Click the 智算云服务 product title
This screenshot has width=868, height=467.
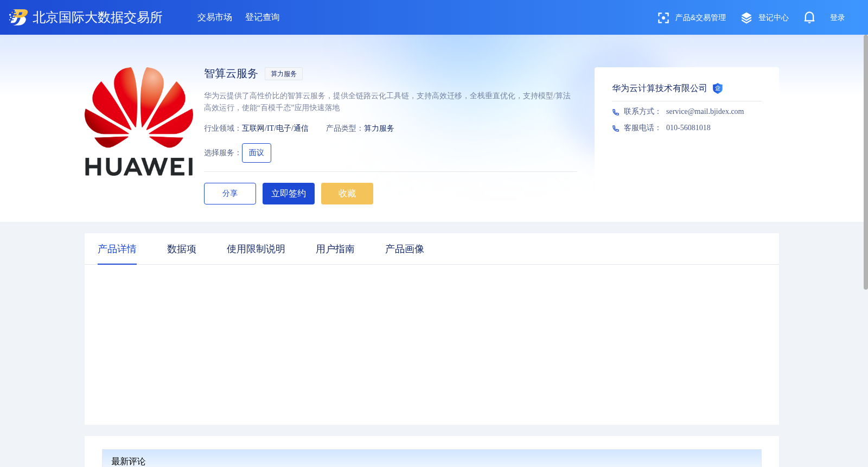pyautogui.click(x=231, y=74)
